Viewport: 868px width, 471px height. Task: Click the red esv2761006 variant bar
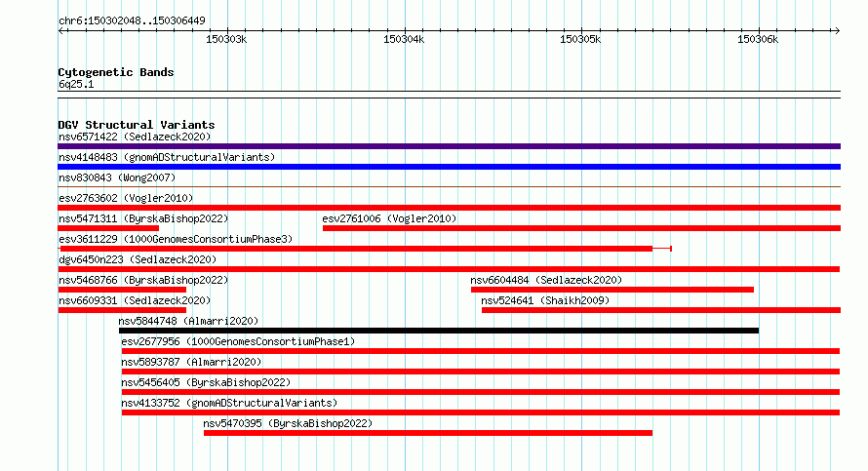coord(581,228)
